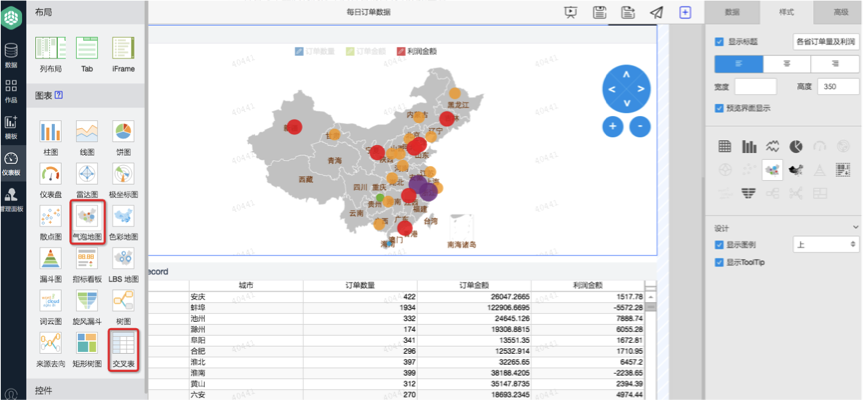Image resolution: width=865 pixels, height=400 pixels.
Task: Click the chart title input field
Action: click(x=826, y=41)
